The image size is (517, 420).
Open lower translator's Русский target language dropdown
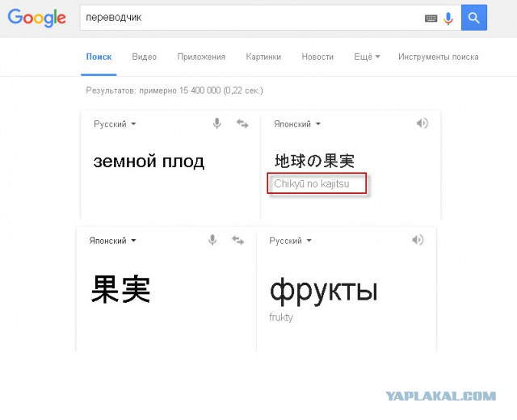pos(290,241)
